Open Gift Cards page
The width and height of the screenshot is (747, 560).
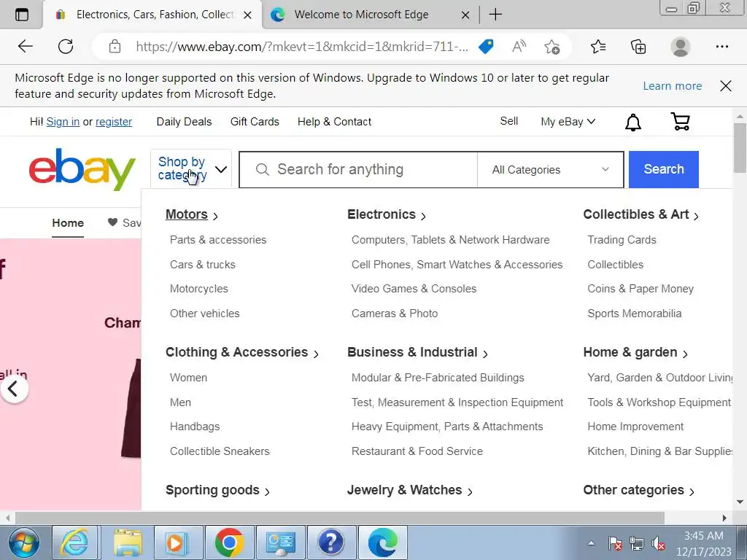tap(255, 122)
